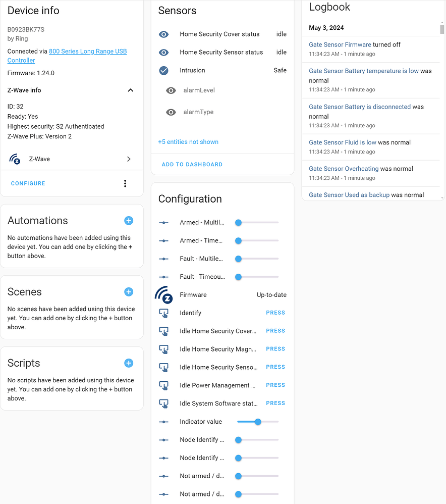Click the Firmware Z-Wave icon in Configuration
Viewport: 446px width, 504px height.
click(163, 294)
